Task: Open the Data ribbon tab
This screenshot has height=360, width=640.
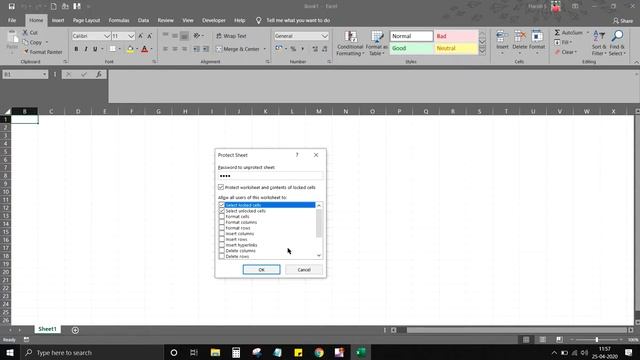Action: coord(143,20)
